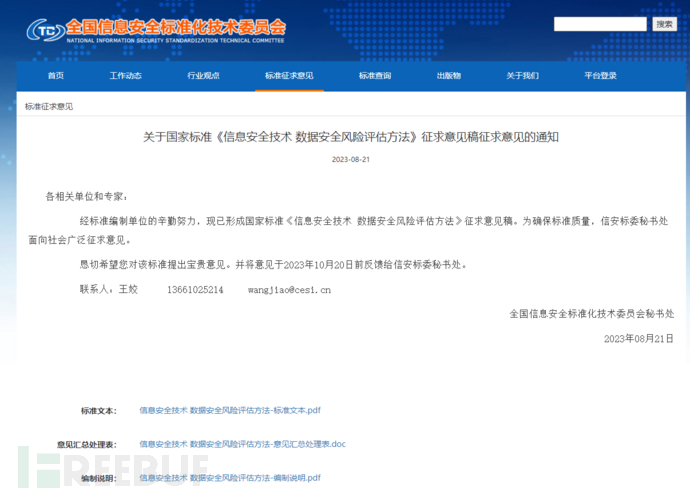Open the 工作动态 menu item
Viewport: 690px width, 495px height.
tap(125, 76)
